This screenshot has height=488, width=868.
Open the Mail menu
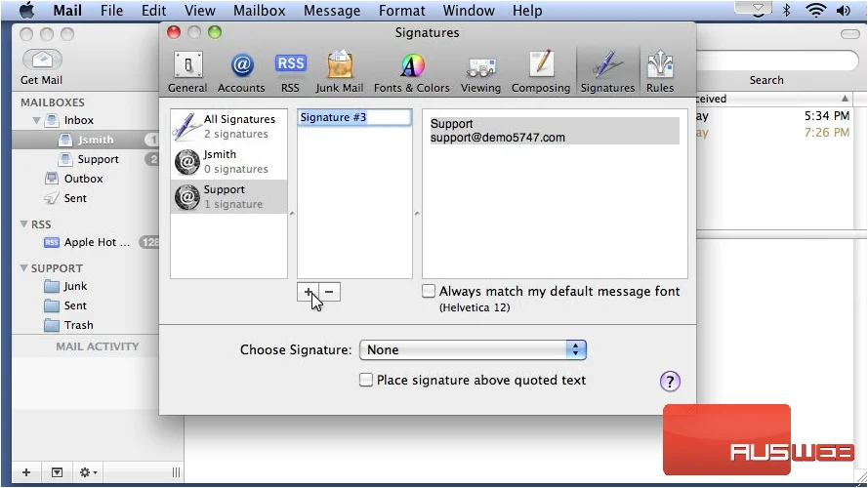[67, 10]
